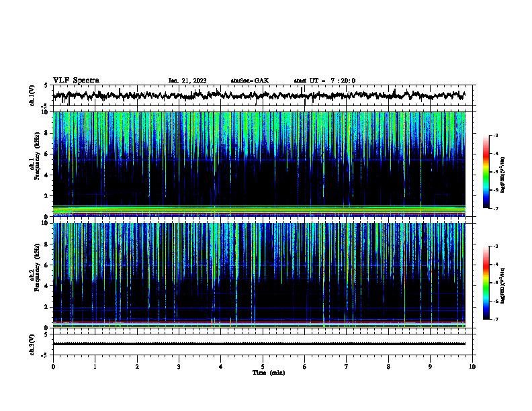Click the "station=GAK" header text
Screen dimensions: 532x411
click(x=250, y=81)
